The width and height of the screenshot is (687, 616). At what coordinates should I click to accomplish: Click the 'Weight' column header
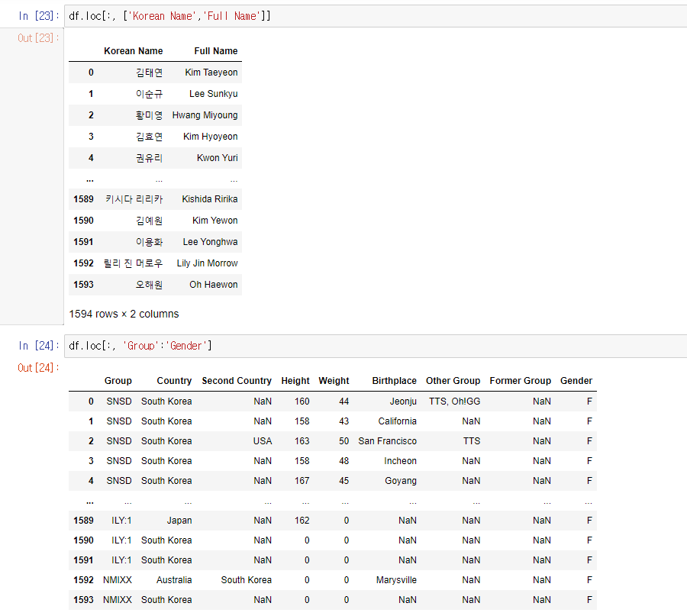coord(334,381)
